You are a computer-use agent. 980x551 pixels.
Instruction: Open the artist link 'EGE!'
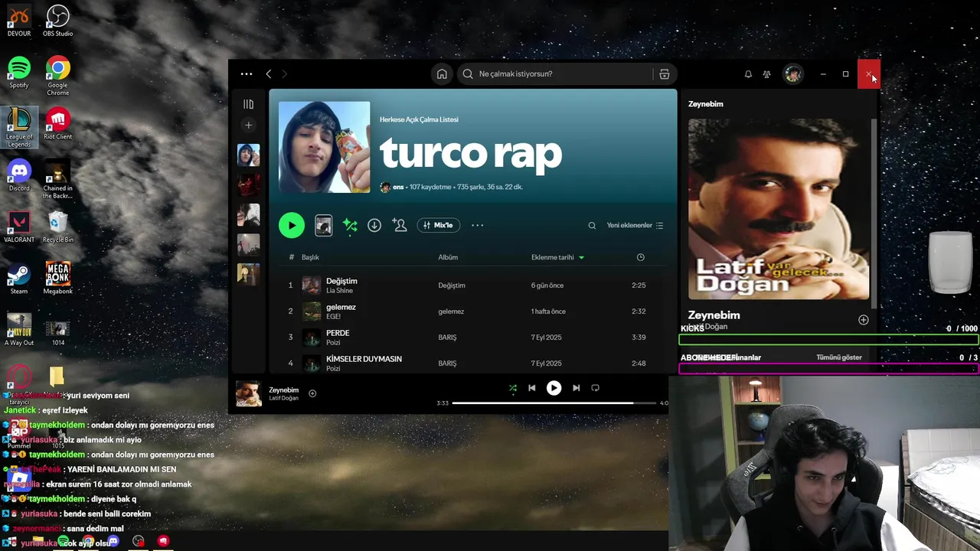333,317
